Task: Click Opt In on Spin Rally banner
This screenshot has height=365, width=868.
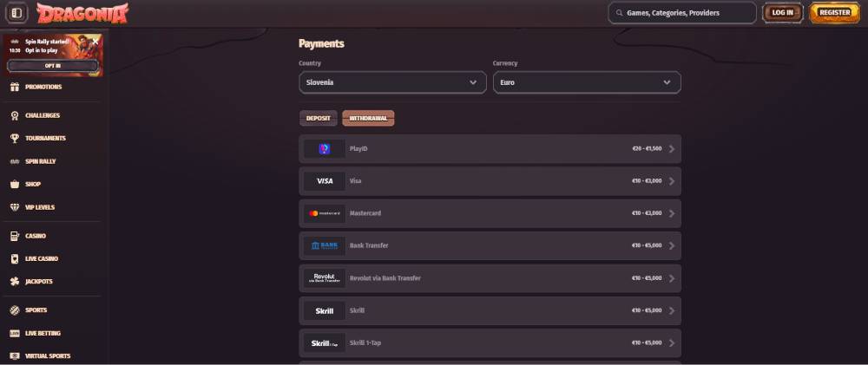Action: click(53, 66)
